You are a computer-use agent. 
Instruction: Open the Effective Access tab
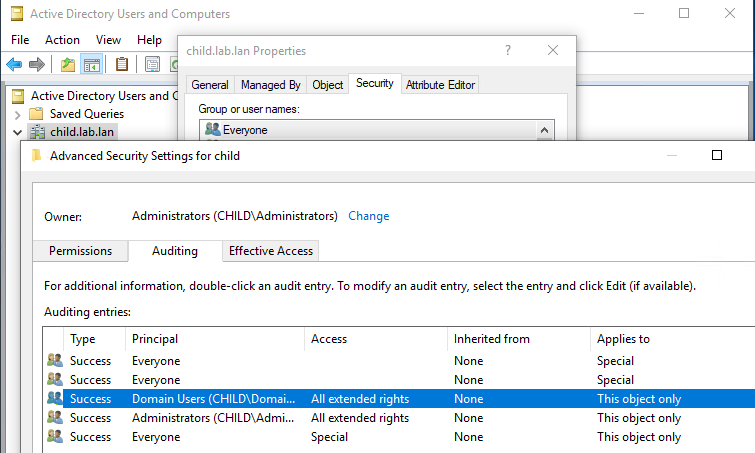click(271, 251)
